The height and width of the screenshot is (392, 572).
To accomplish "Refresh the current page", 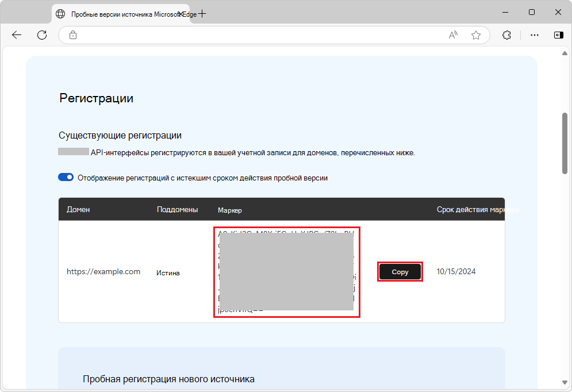I will [41, 34].
